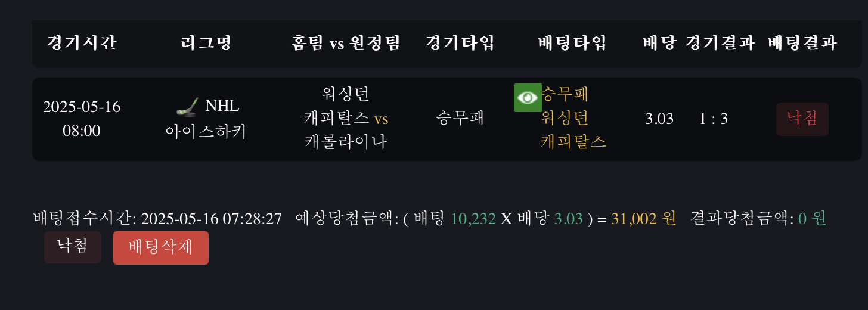Click the 배팅결과 column header

pos(802,43)
